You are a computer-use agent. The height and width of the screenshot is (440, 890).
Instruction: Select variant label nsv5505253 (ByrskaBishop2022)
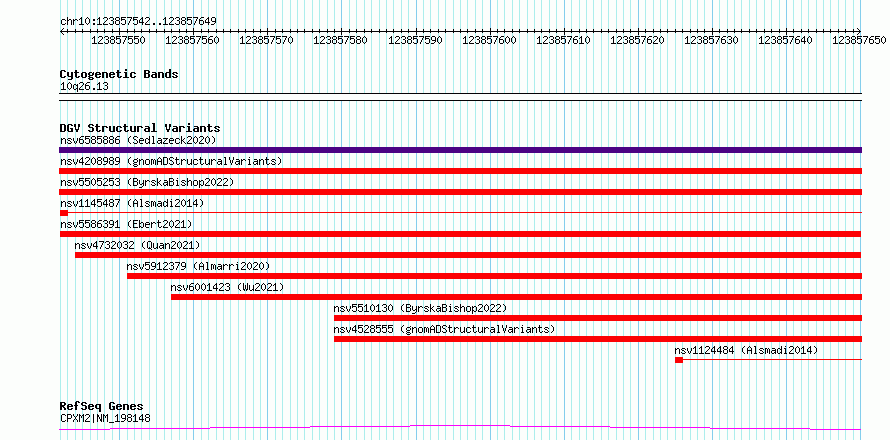click(146, 182)
